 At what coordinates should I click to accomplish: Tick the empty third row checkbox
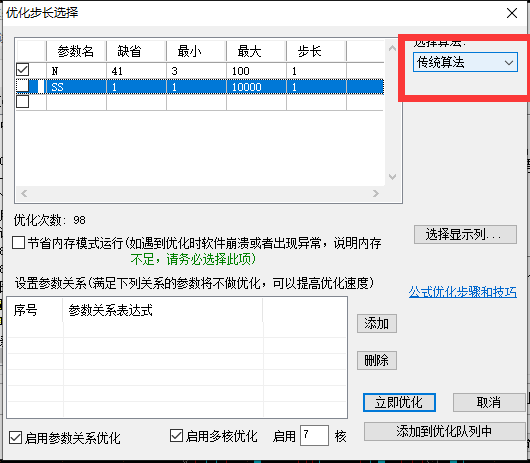tap(23, 102)
